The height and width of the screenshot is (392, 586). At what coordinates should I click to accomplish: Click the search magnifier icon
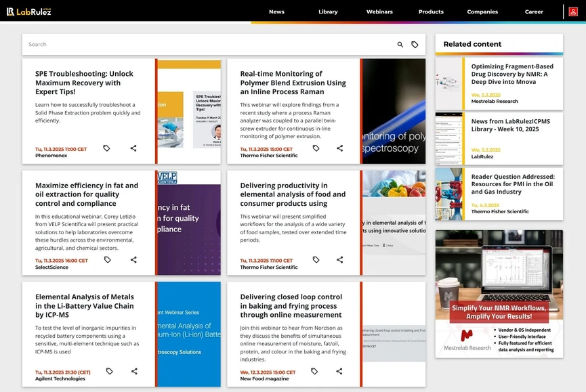(400, 45)
